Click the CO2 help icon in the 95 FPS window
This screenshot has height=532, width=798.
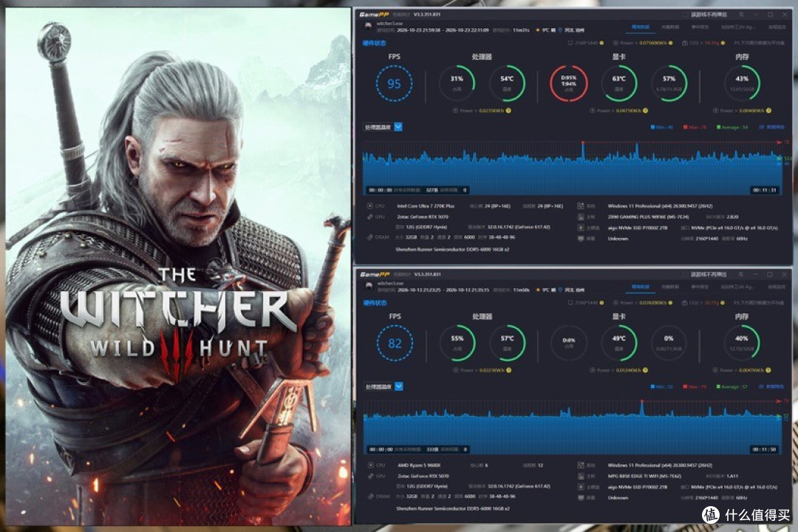click(723, 44)
